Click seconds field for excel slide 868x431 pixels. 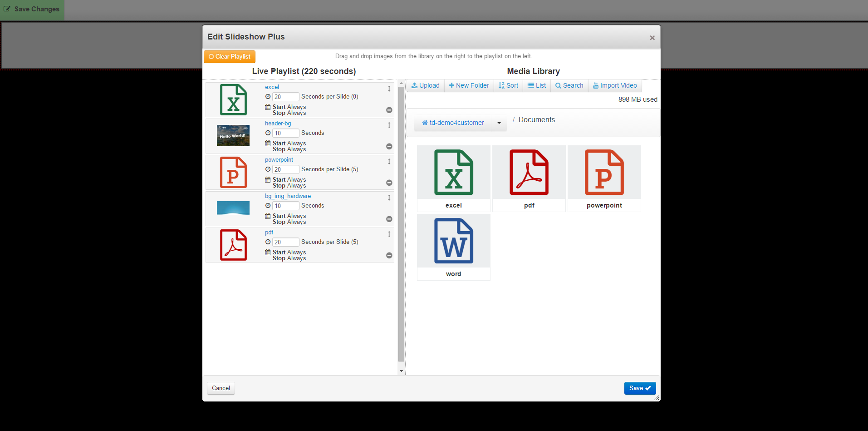285,97
